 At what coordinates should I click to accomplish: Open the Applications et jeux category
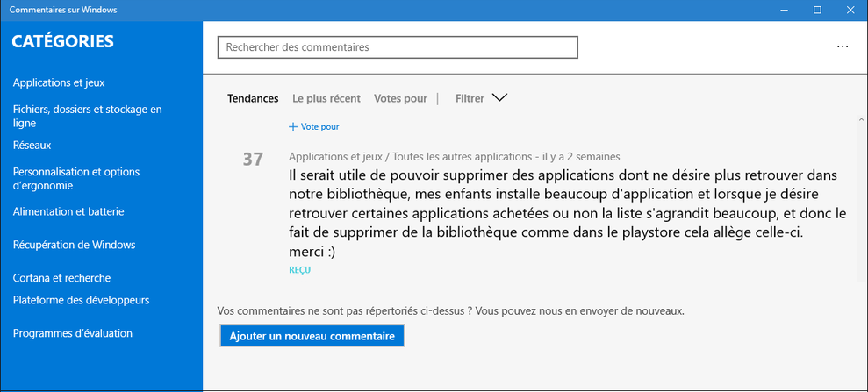pos(59,82)
